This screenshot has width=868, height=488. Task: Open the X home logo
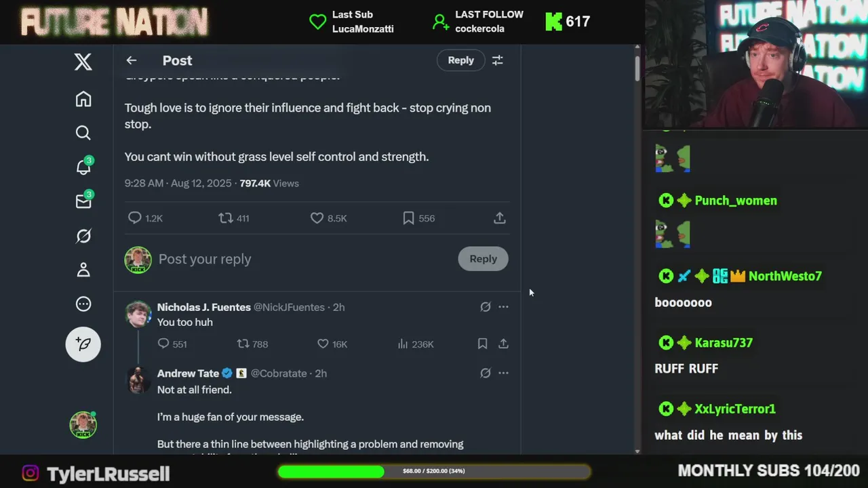(x=83, y=62)
